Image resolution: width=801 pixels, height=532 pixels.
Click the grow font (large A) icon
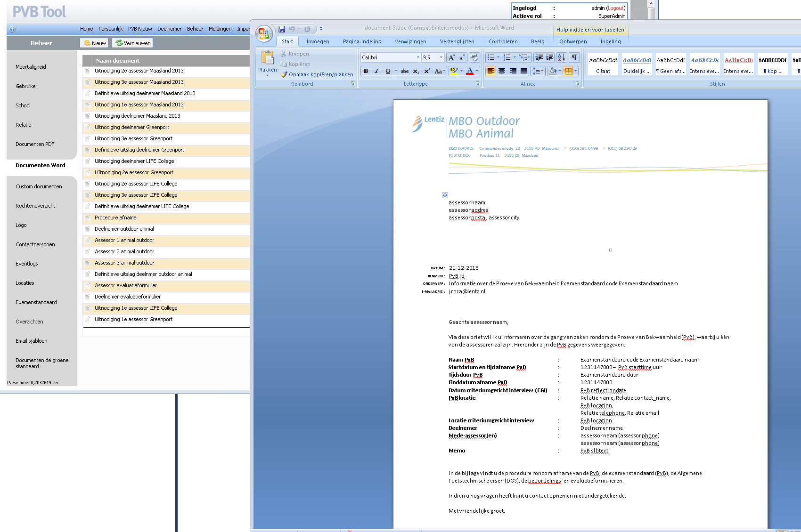(x=451, y=57)
